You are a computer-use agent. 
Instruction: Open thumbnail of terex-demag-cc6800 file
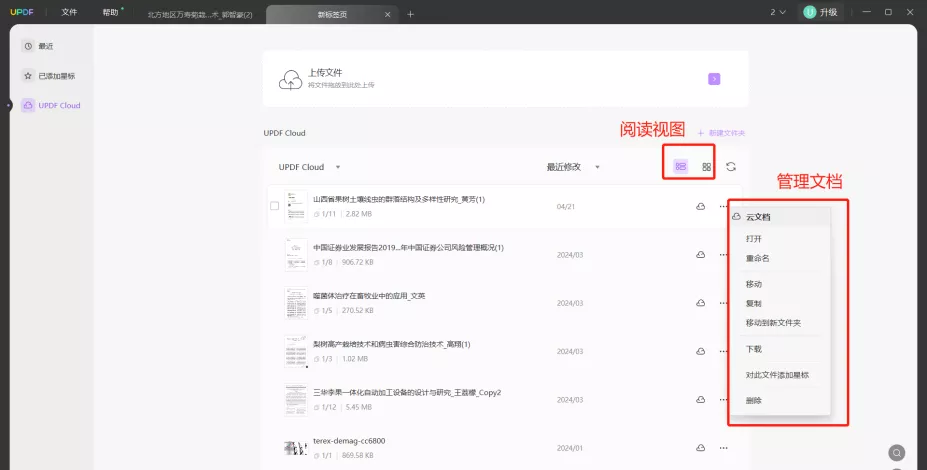pyautogui.click(x=296, y=448)
